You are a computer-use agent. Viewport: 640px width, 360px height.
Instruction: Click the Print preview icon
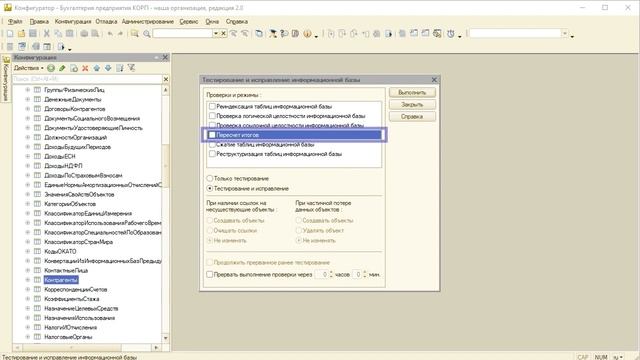click(x=95, y=34)
